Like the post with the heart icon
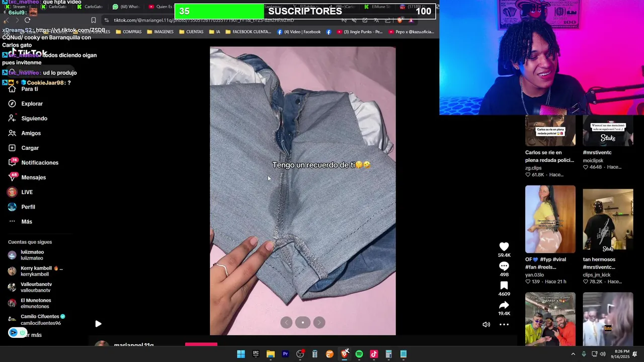The width and height of the screenshot is (644, 362). pyautogui.click(x=504, y=246)
